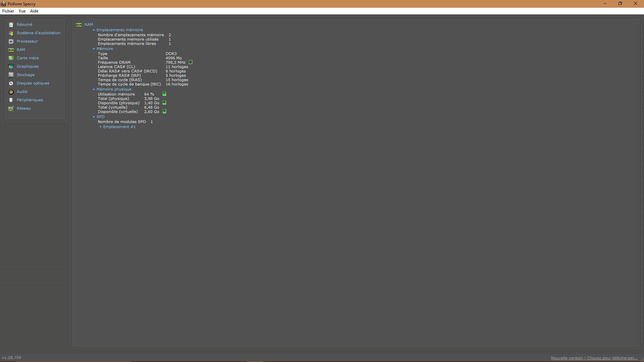Click the Nouvelle version download link
Screen dimensions: 644x362
[594, 358]
